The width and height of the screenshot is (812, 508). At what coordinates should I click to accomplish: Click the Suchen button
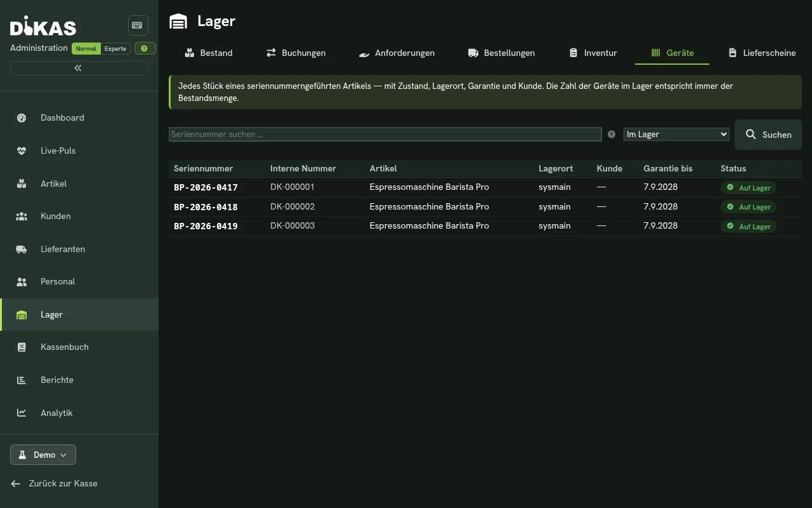[x=768, y=135]
